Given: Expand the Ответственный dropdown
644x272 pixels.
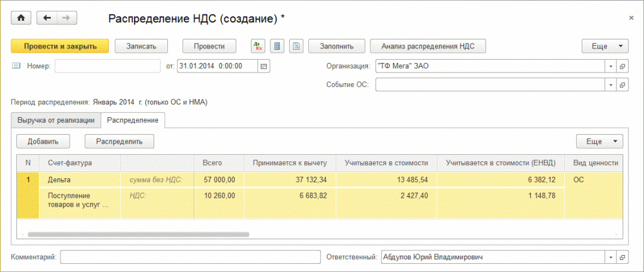Looking at the screenshot, I should point(611,257).
